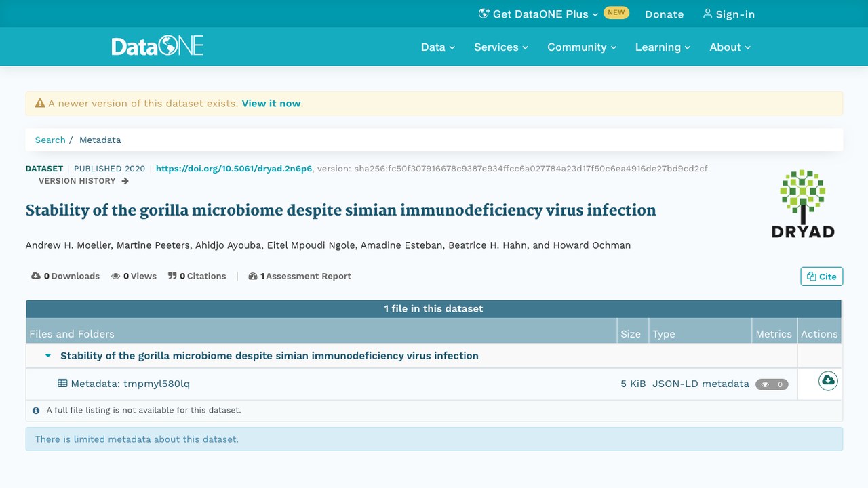Click the dataset title heading
868x488 pixels.
(x=340, y=210)
